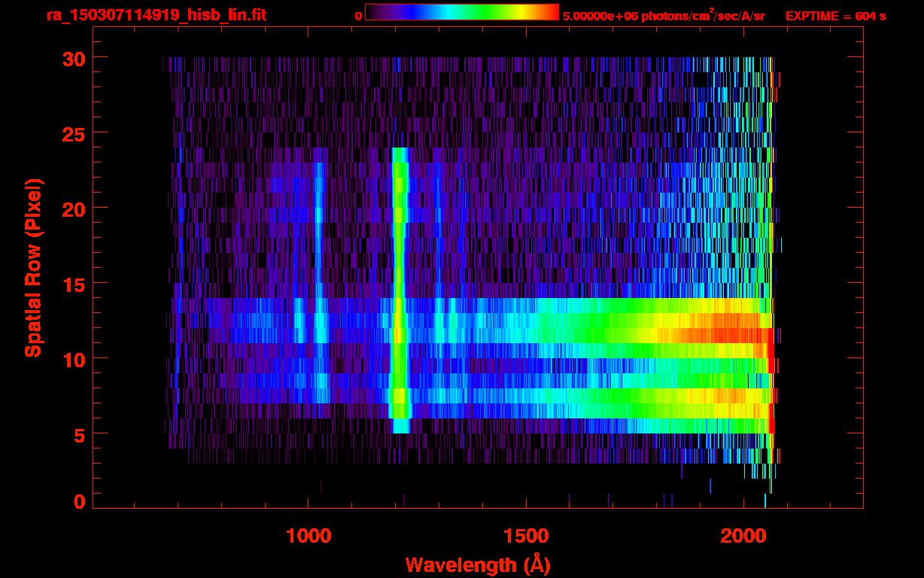Click the rainbow color scale bar
The image size is (924, 578).
pyautogui.click(x=462, y=12)
